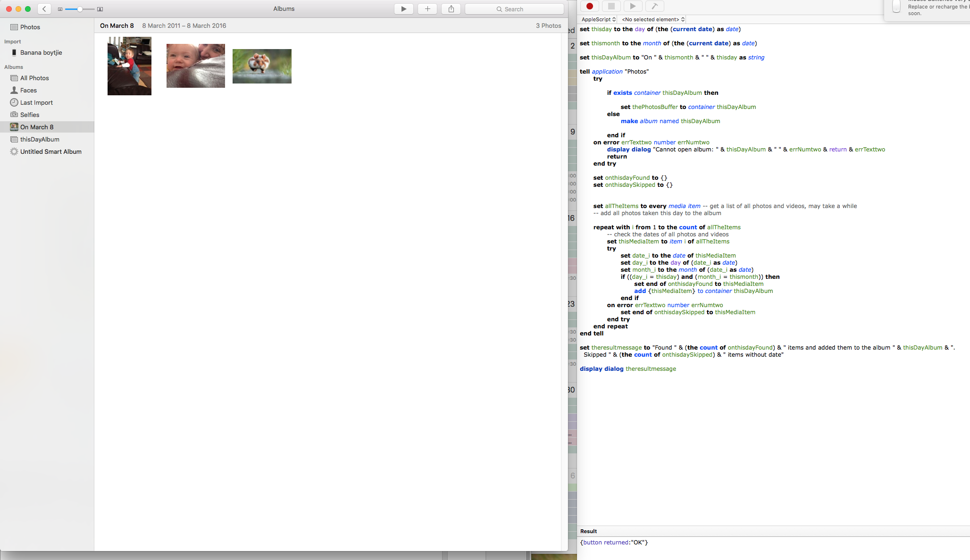Click the plus add button
Screen dimensions: 970x560
tap(427, 9)
